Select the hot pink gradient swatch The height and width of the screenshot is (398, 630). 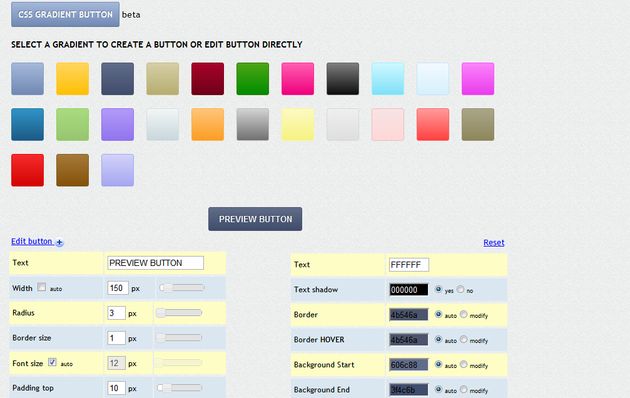tap(298, 79)
